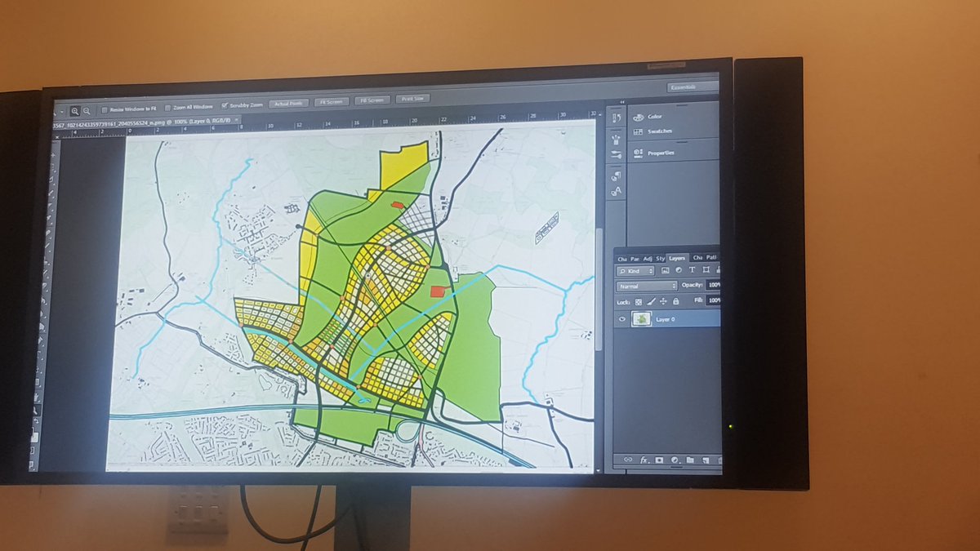
Task: Open the Character panel icon in the dock
Action: click(x=616, y=192)
